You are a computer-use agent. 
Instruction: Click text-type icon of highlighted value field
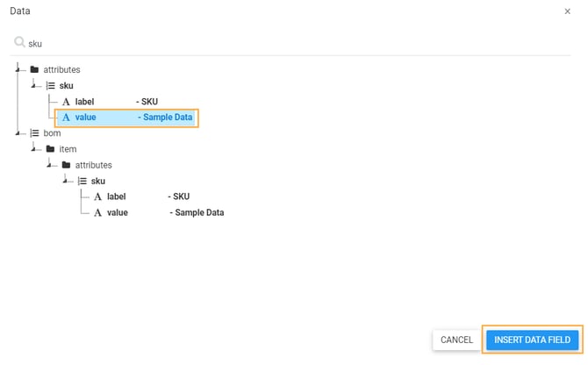[x=66, y=117]
